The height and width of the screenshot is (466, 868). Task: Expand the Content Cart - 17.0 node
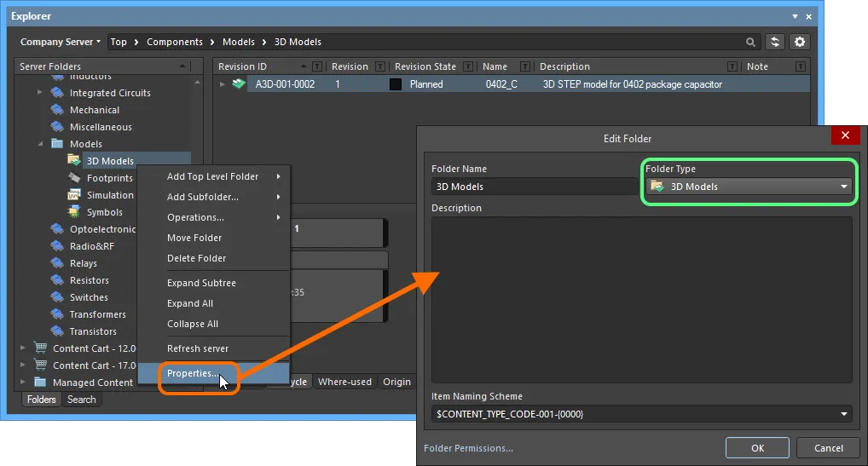[x=23, y=365]
